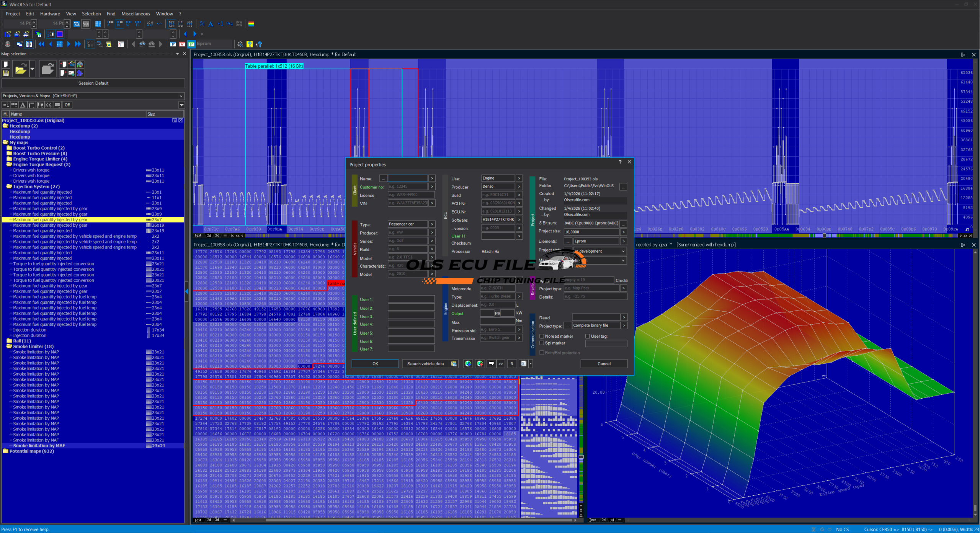
Task: Collapse the Smoke Limiter folder
Action: pyautogui.click(x=9, y=347)
